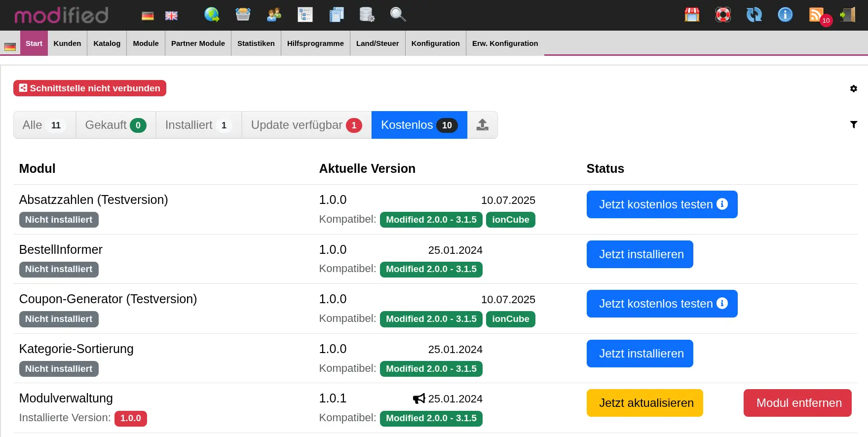
Task: Switch to the Installiert tab
Action: (x=198, y=125)
